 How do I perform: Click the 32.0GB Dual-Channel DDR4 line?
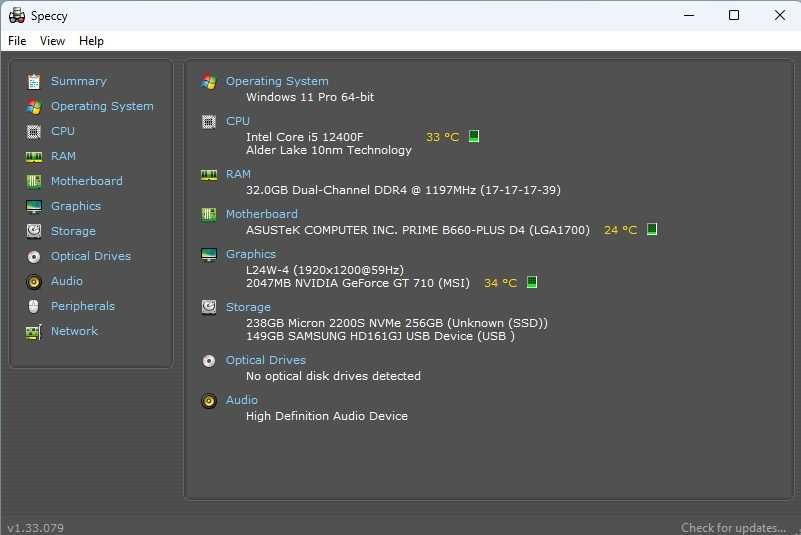coord(403,190)
